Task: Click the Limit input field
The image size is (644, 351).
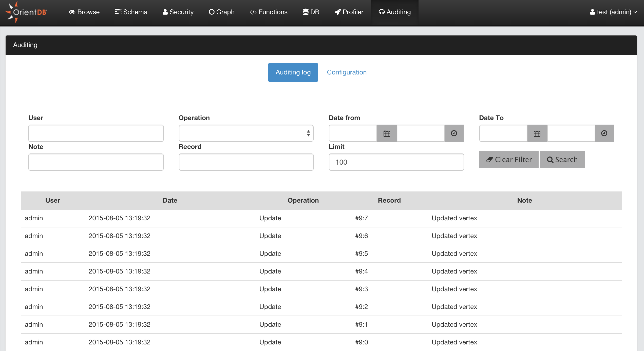Action: coord(396,162)
